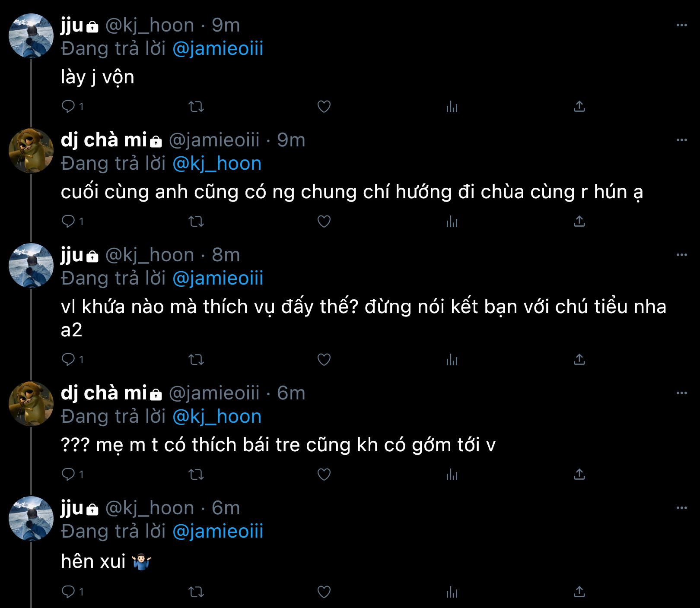Toggle retweet on the "hên xui" tweet
Image resolution: width=700 pixels, height=608 pixels.
click(196, 592)
